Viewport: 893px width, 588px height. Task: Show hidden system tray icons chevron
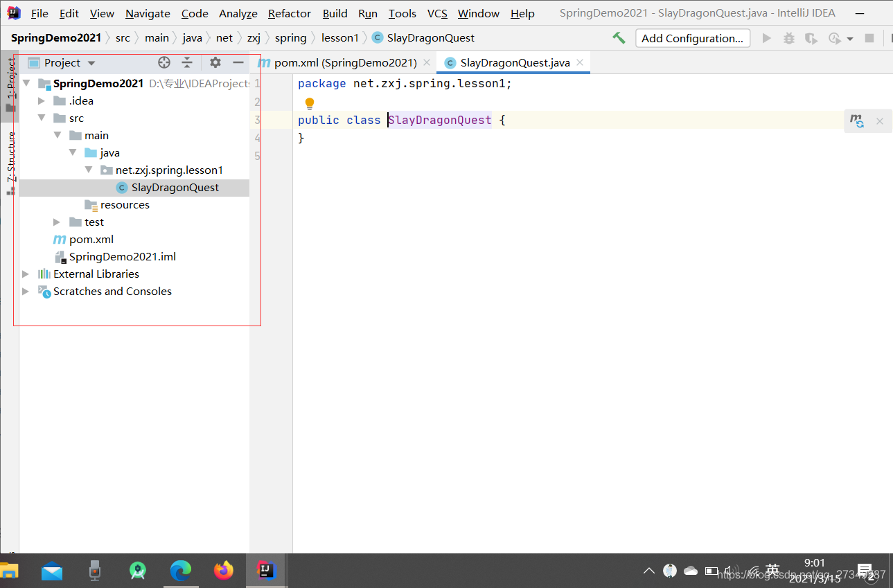[649, 571]
